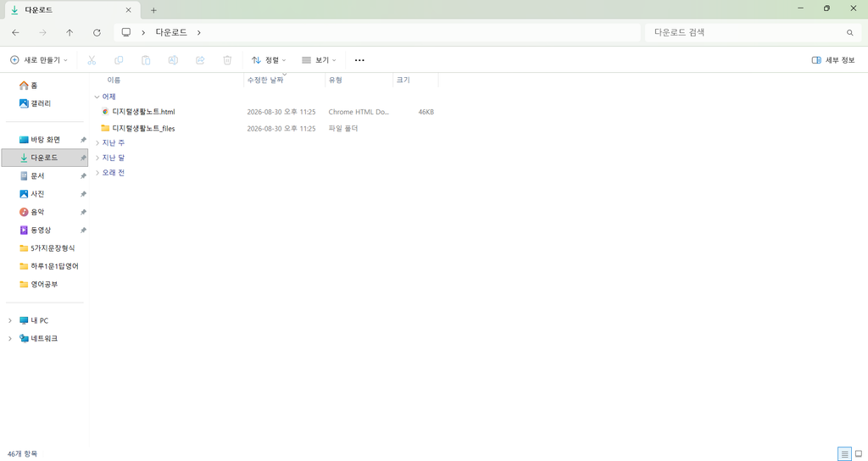
Task: Open 홈 in the sidebar
Action: (x=28, y=86)
